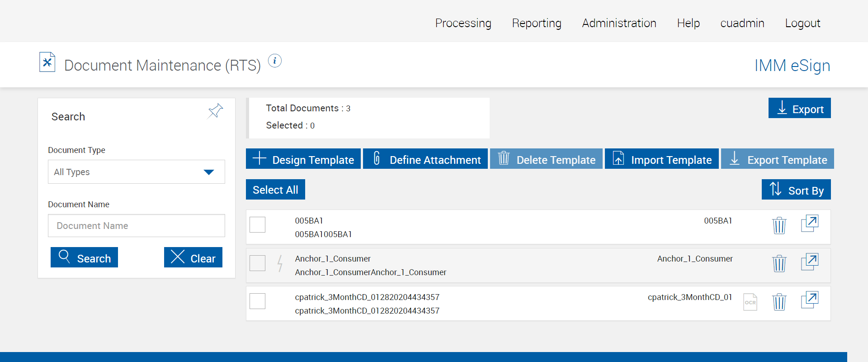The width and height of the screenshot is (868, 362).
Task: Click the OCR icon on cpatrick_3MonthCD row
Action: [750, 302]
